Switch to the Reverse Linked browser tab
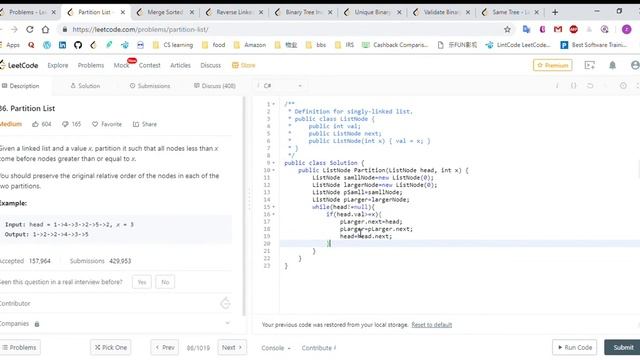Image resolution: width=640 pixels, height=360 pixels. pyautogui.click(x=233, y=12)
